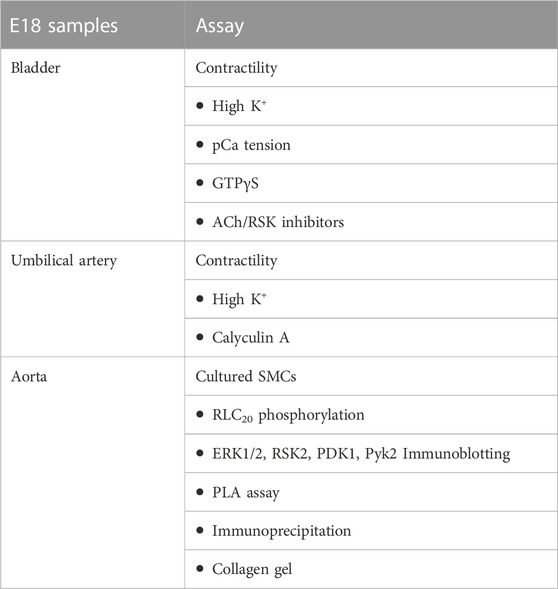The width and height of the screenshot is (558, 589).
Task: Click the Aorta row label
Action: pos(29,376)
